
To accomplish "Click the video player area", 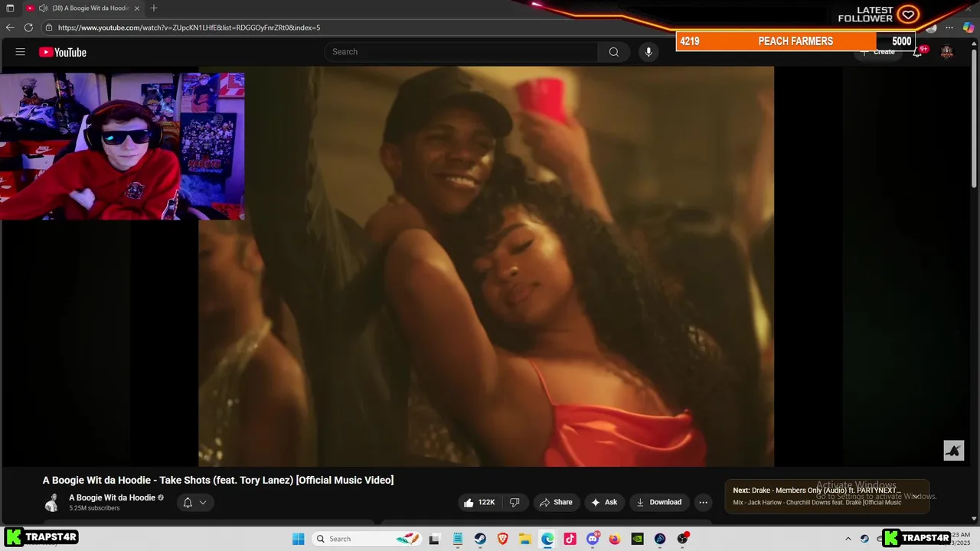I will [x=486, y=266].
